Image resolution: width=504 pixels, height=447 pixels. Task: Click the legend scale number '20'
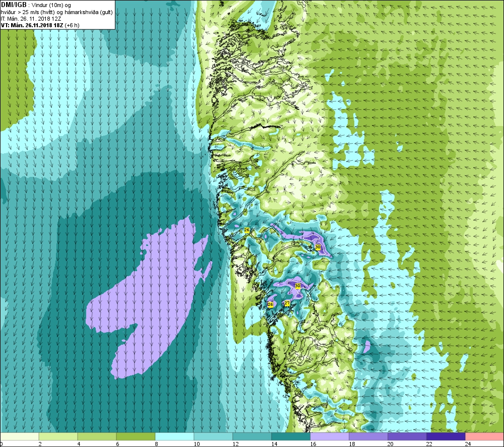391,444
